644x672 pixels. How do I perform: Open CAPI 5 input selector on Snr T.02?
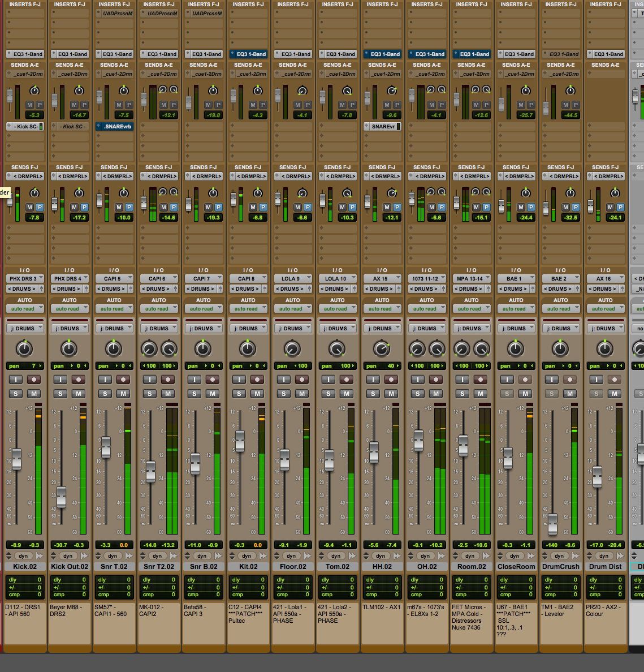(x=114, y=278)
